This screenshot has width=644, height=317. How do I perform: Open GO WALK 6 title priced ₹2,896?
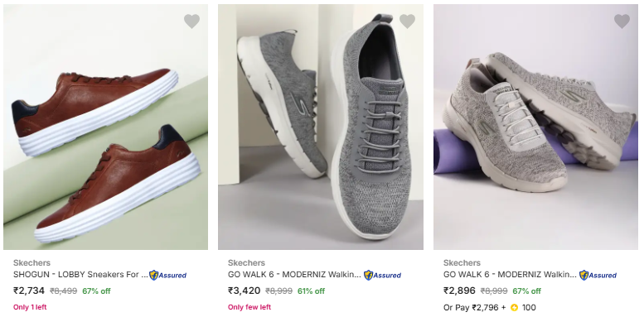(x=510, y=275)
